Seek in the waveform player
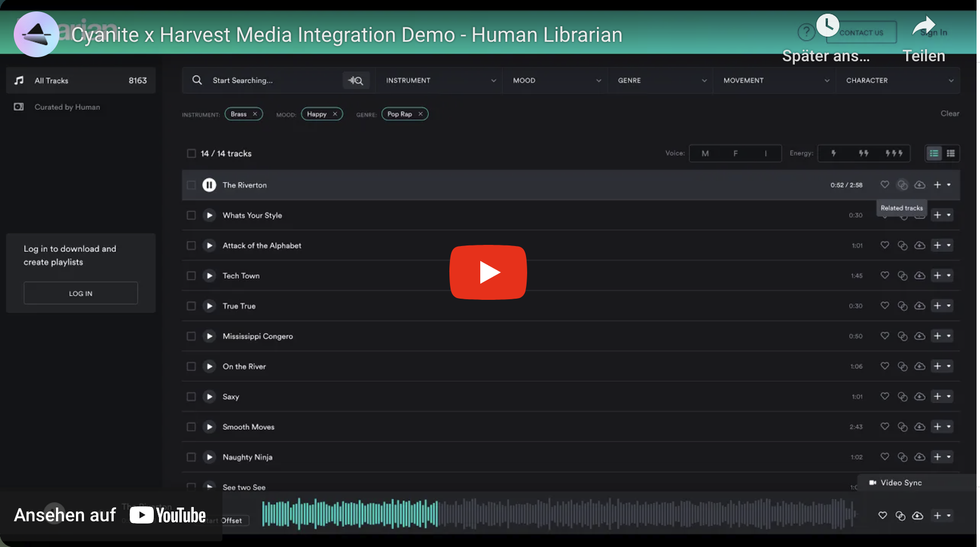Viewport: 980px width, 547px height. tap(559, 513)
